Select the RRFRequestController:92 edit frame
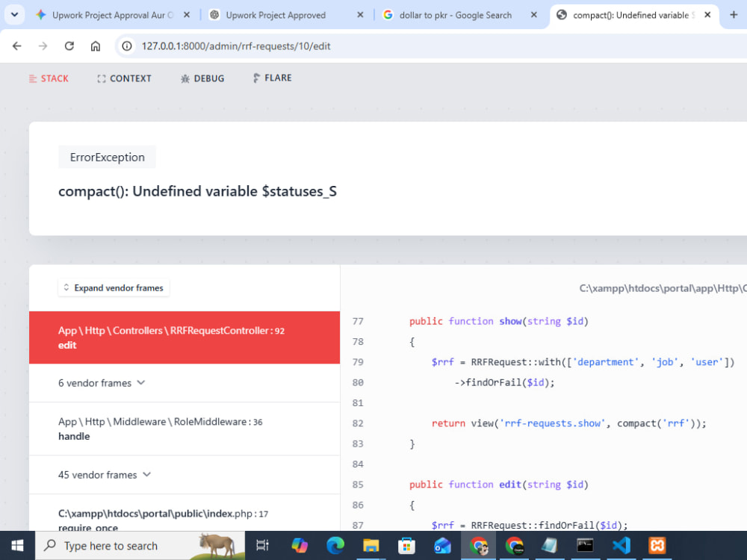The width and height of the screenshot is (747, 560). coord(185,337)
